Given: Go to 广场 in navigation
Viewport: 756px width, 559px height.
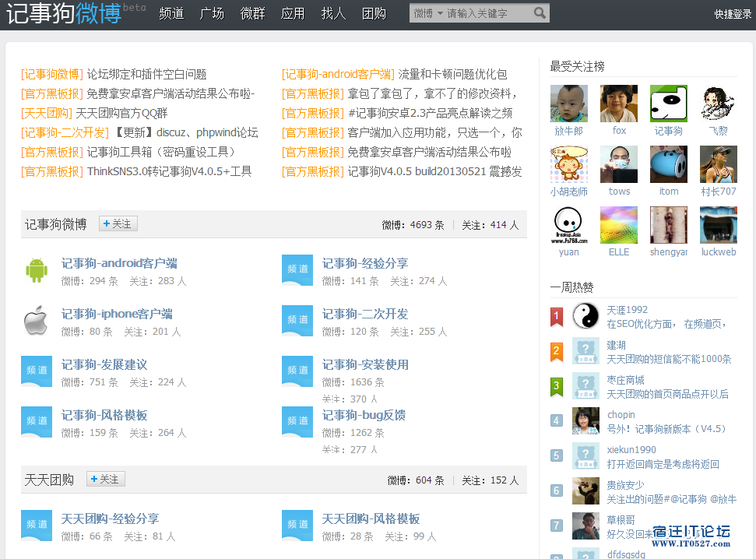Looking at the screenshot, I should 212,13.
